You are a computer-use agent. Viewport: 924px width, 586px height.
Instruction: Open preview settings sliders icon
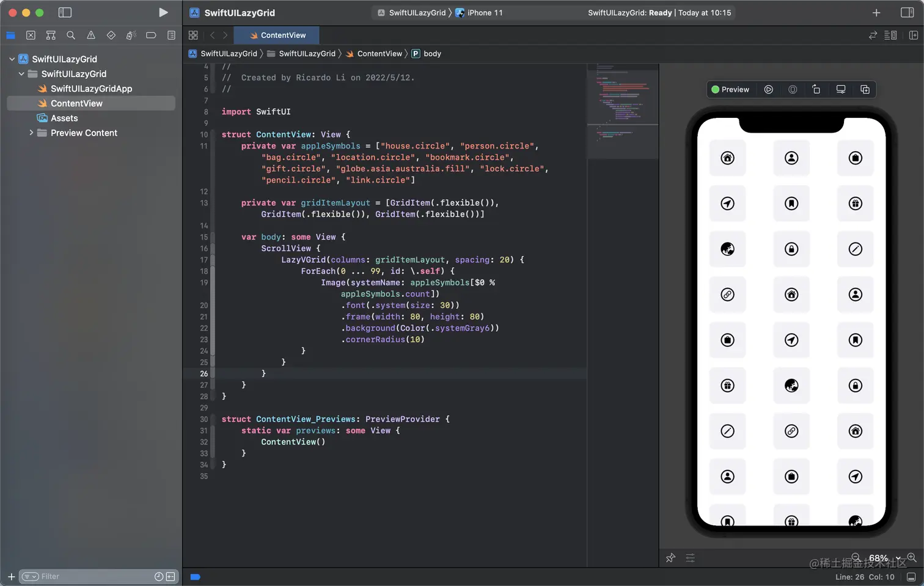coord(690,558)
